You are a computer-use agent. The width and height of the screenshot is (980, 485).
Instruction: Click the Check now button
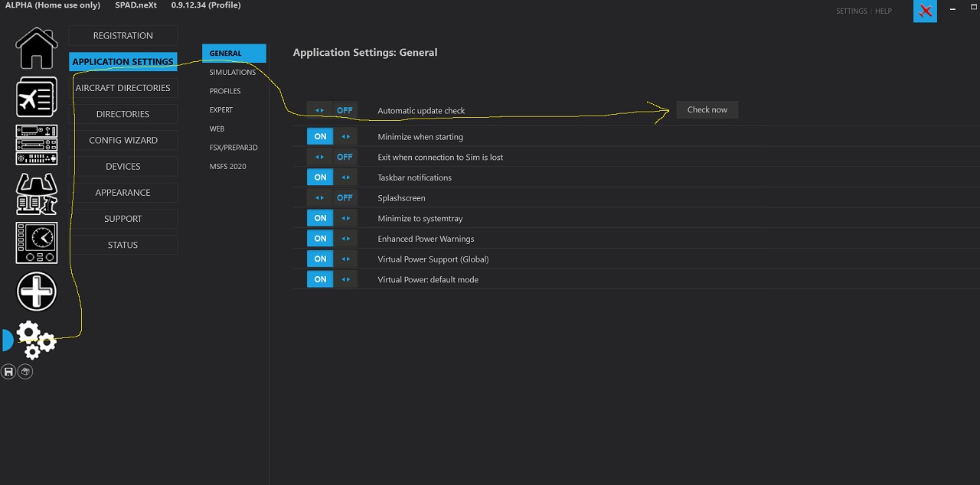tap(707, 110)
